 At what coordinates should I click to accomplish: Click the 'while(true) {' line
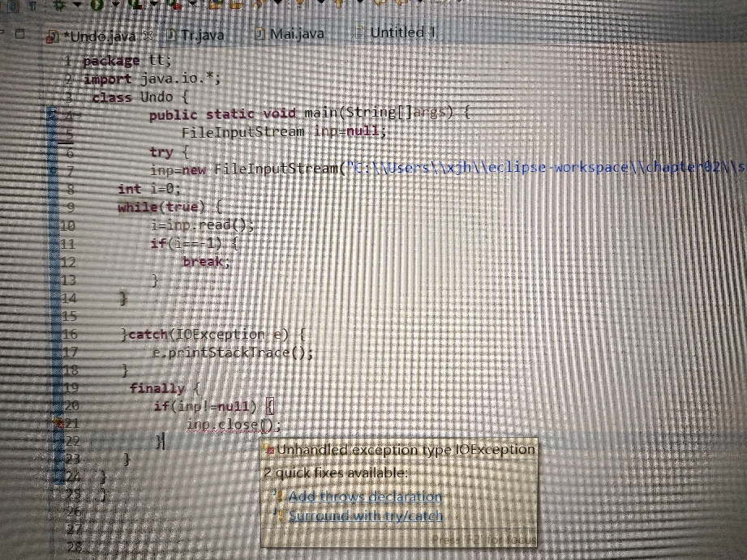click(170, 207)
